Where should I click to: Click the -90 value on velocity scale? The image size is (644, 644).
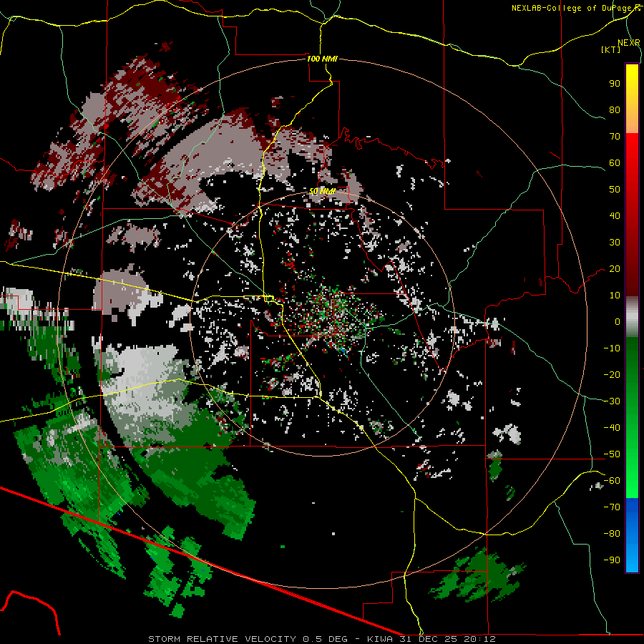(x=612, y=560)
